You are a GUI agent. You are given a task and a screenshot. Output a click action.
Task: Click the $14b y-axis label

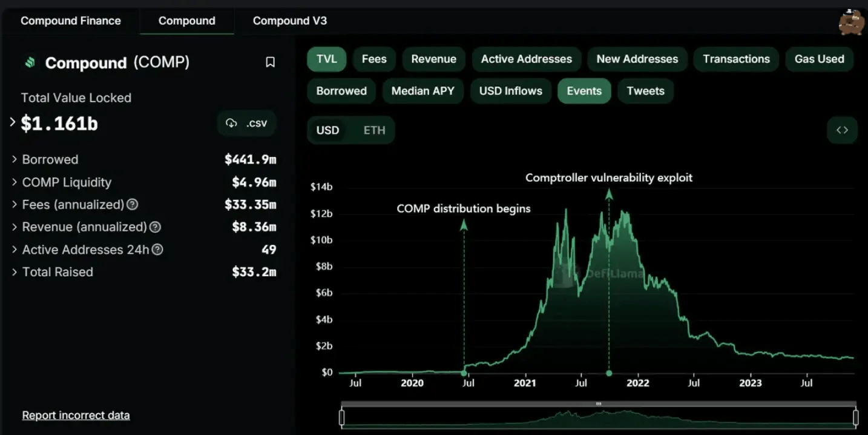coord(321,187)
